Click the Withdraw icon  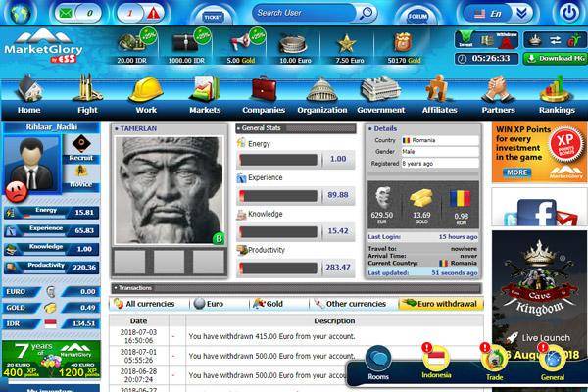coord(506,40)
